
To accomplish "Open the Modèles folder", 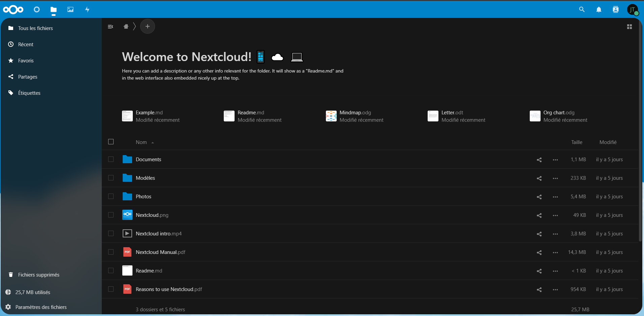I will (145, 178).
